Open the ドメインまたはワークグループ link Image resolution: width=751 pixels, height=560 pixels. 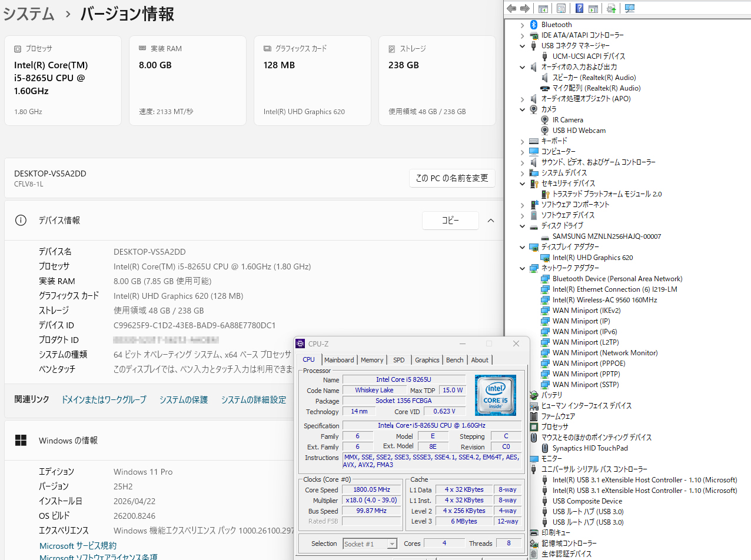(x=104, y=400)
